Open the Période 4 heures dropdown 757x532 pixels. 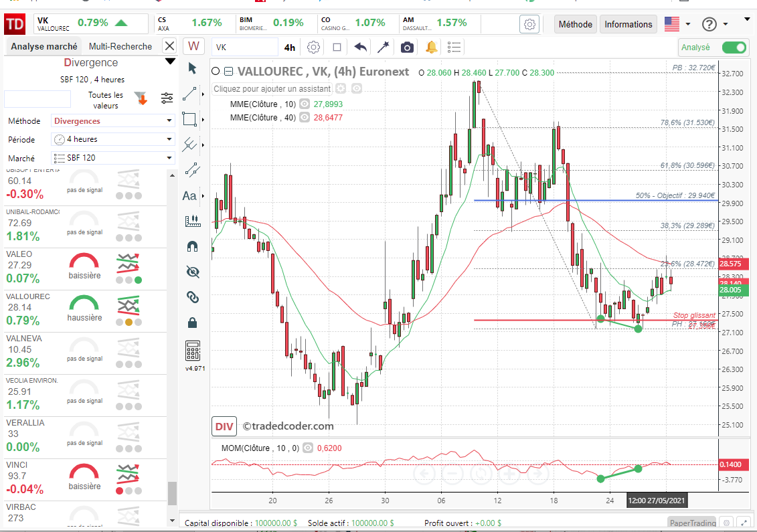point(112,139)
